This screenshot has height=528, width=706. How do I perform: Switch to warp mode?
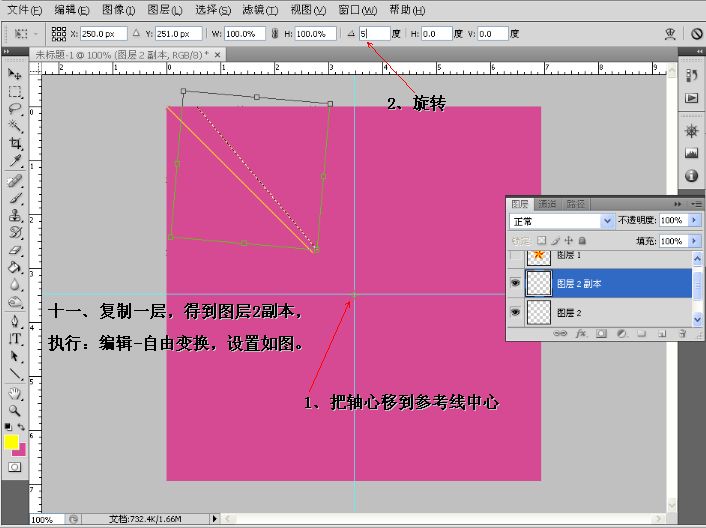point(670,34)
